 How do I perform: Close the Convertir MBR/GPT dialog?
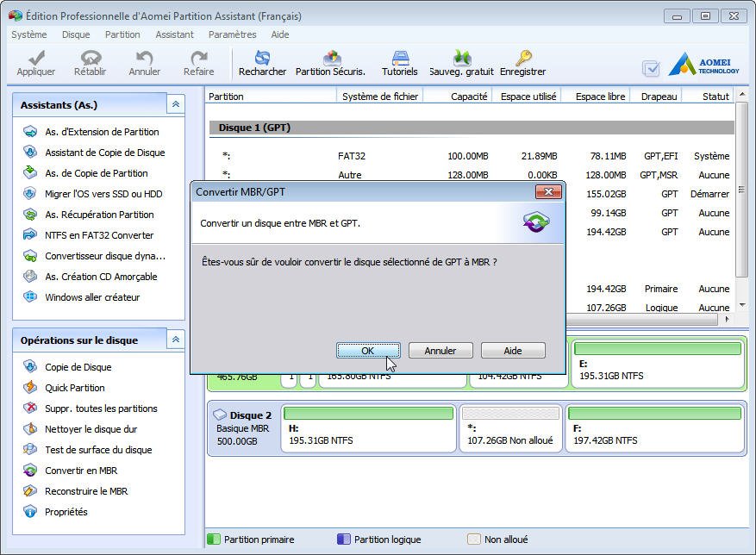(x=548, y=192)
